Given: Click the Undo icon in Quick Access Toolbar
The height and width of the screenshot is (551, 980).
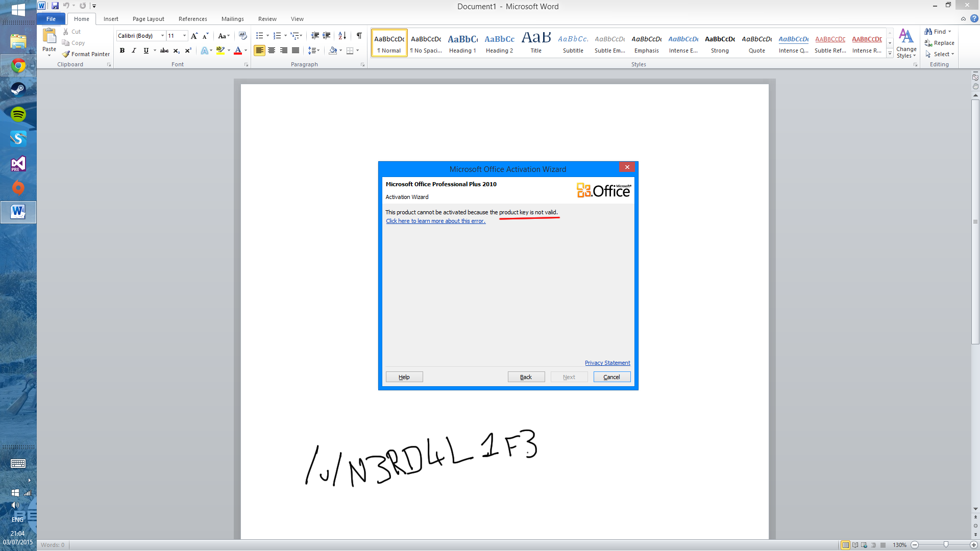Looking at the screenshot, I should (x=66, y=6).
